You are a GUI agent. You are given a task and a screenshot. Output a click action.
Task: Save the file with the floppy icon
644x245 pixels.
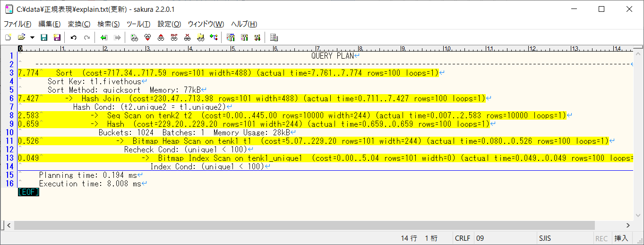(44, 37)
